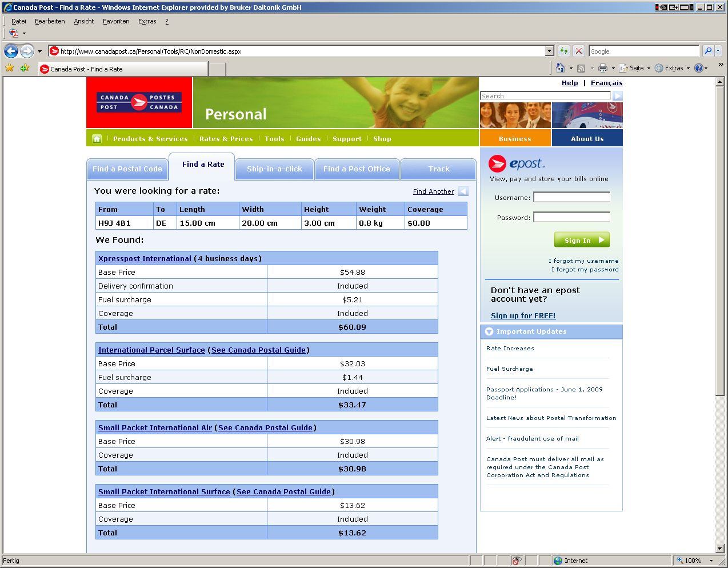Open the ? help menu

167,21
